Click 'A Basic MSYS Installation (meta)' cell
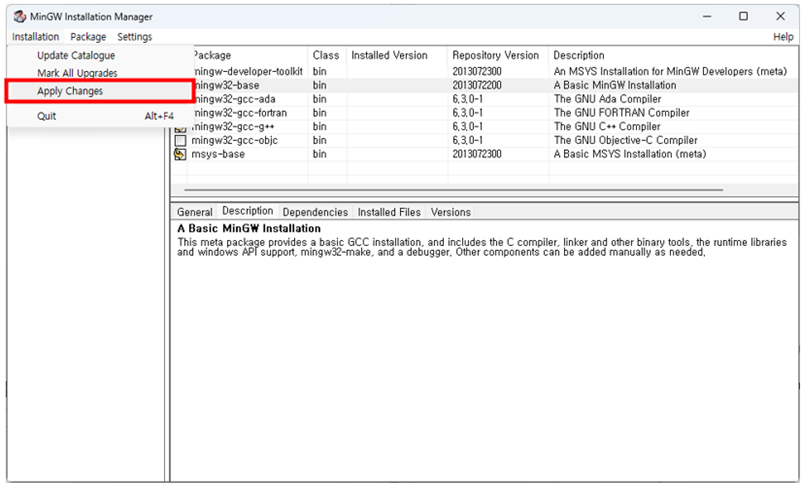The width and height of the screenshot is (801, 483). point(630,154)
